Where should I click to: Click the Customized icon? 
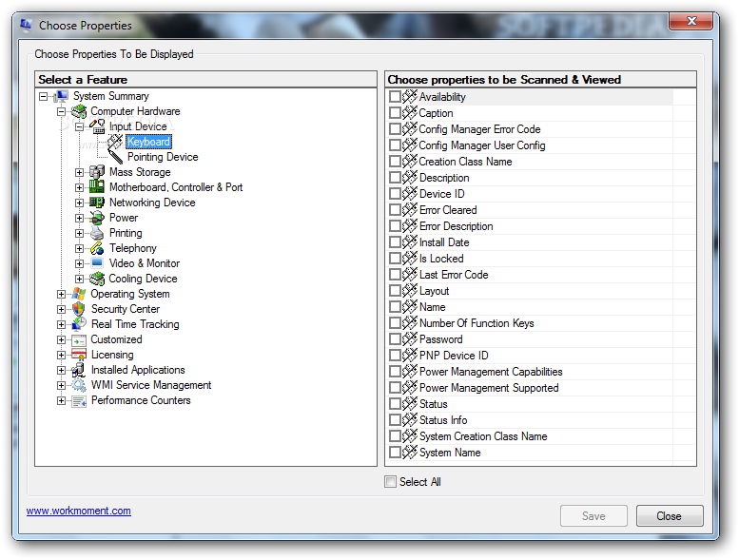click(x=79, y=339)
